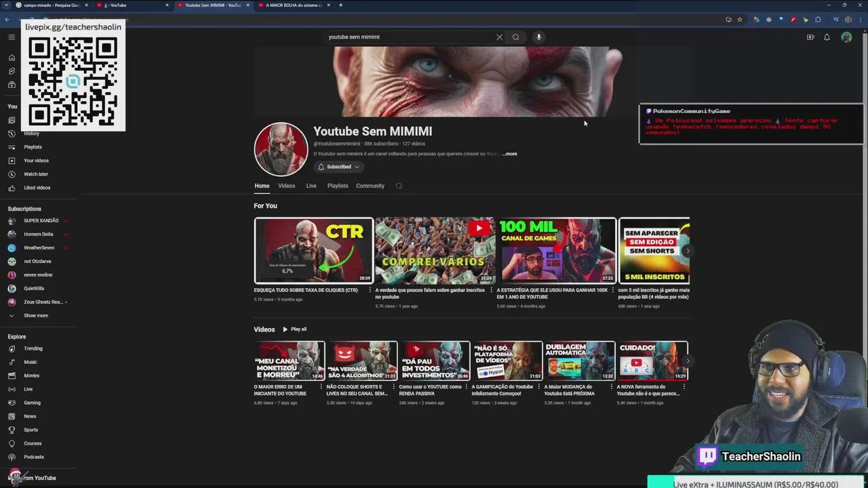The width and height of the screenshot is (868, 488).
Task: Open options for 'A ESTRATÉGIA QUE ELE USOU' video
Action: pos(612,290)
